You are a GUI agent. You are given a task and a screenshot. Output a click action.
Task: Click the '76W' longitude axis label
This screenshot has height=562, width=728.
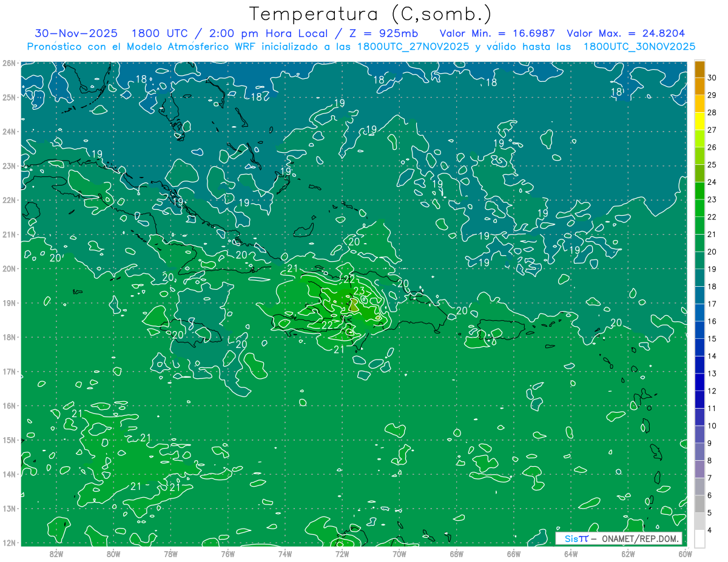click(227, 553)
